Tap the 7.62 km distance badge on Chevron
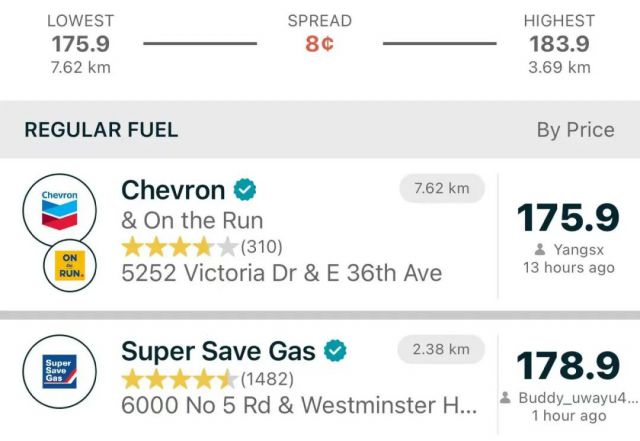Image resolution: width=640 pixels, height=441 pixels. [442, 188]
